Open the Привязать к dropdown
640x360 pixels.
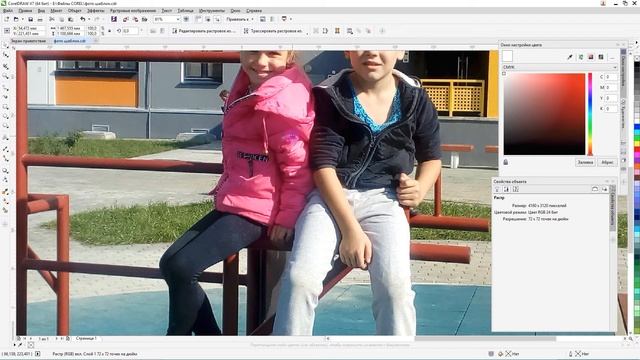(240, 19)
